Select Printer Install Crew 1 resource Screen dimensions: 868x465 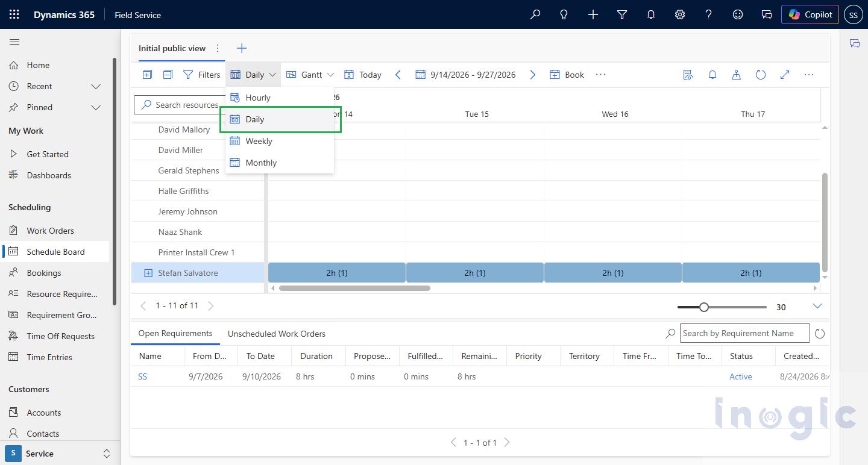(x=197, y=252)
